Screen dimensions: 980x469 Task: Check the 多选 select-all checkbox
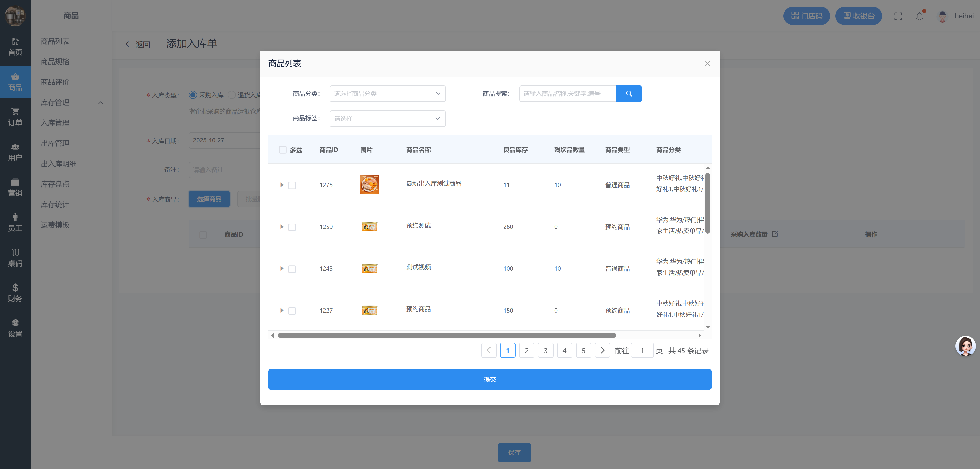click(283, 150)
